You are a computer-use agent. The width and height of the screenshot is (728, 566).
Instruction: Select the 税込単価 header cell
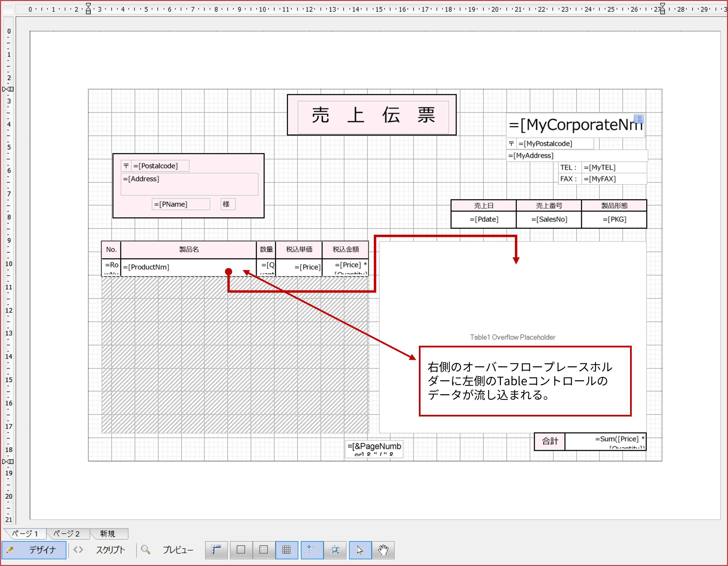(x=299, y=249)
